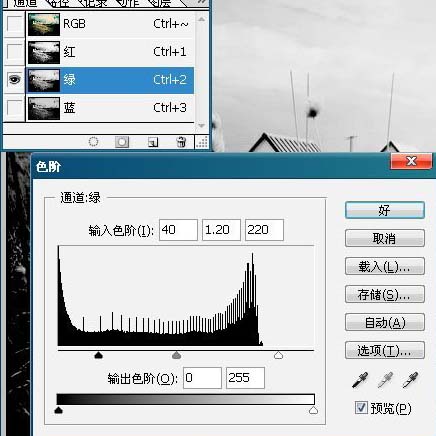Open the palette options arrow menu
The width and height of the screenshot is (436, 436).
click(200, 3)
